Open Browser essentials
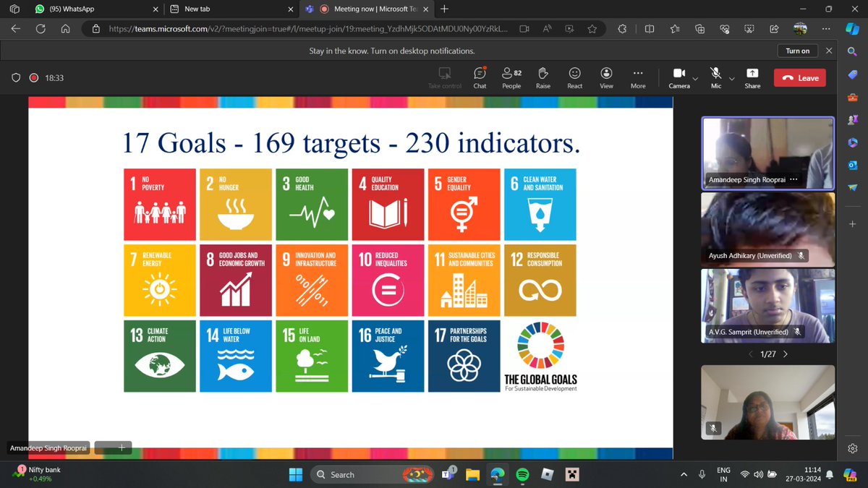 pos(724,29)
